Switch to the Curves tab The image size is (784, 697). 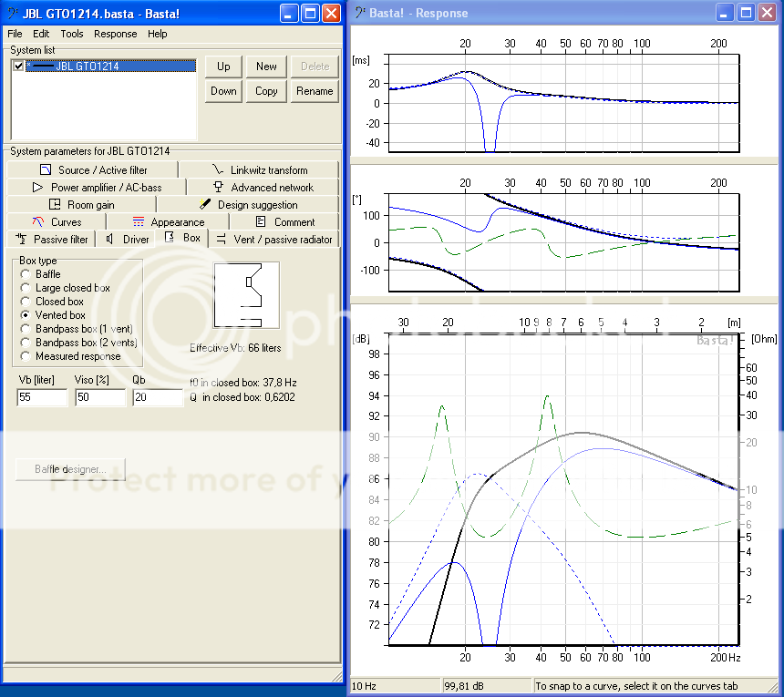tap(57, 222)
